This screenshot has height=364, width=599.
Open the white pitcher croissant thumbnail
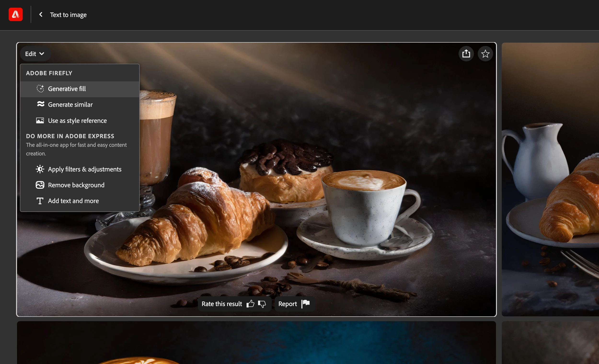(x=550, y=180)
